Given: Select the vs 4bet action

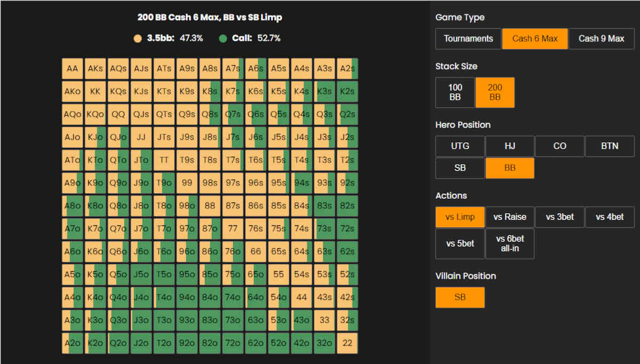Looking at the screenshot, I should [610, 217].
